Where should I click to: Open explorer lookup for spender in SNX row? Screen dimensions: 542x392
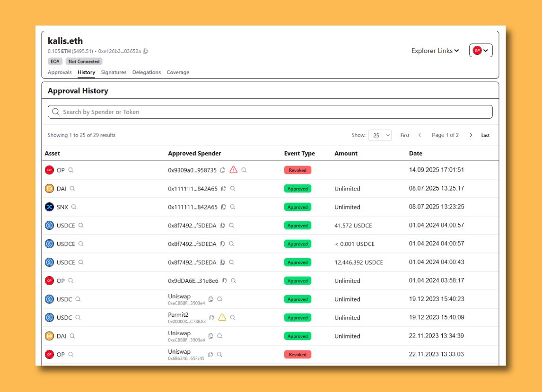click(x=233, y=207)
